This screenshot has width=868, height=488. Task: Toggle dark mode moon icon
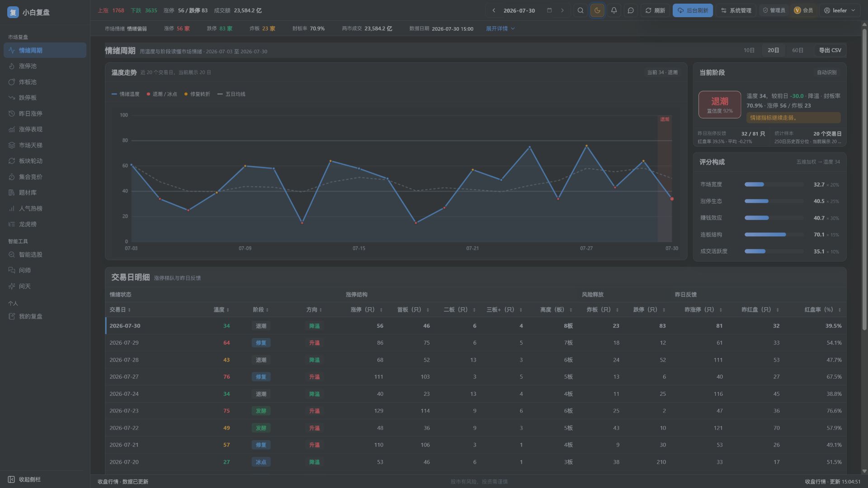click(x=597, y=10)
